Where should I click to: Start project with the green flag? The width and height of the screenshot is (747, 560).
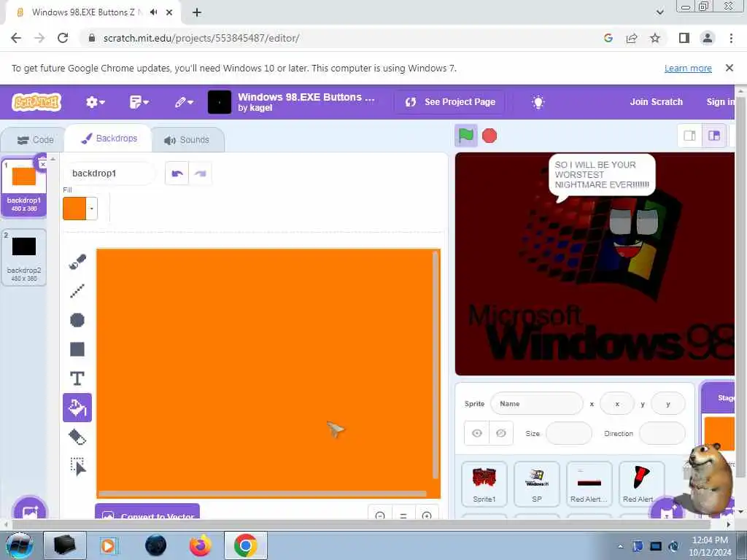(465, 136)
